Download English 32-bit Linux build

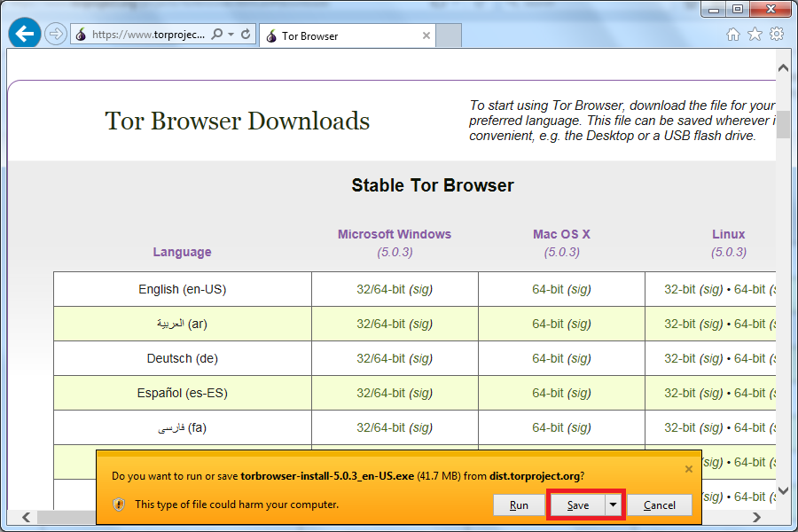coord(679,289)
